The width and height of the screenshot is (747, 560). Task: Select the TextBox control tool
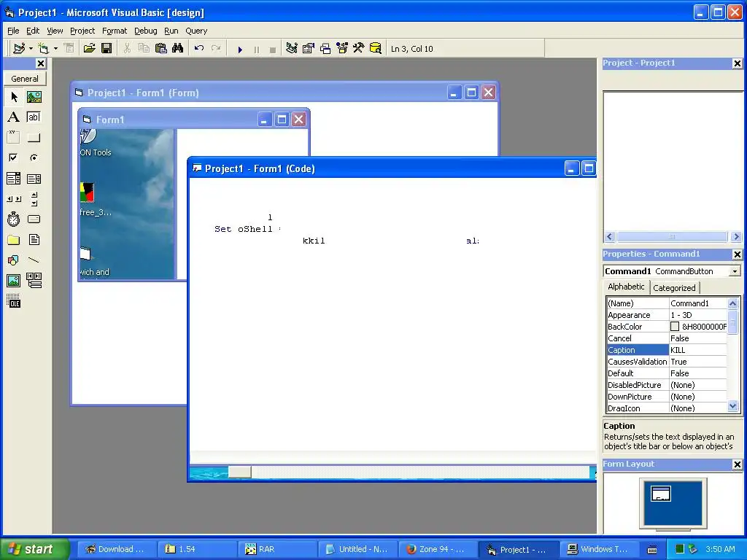tap(34, 117)
